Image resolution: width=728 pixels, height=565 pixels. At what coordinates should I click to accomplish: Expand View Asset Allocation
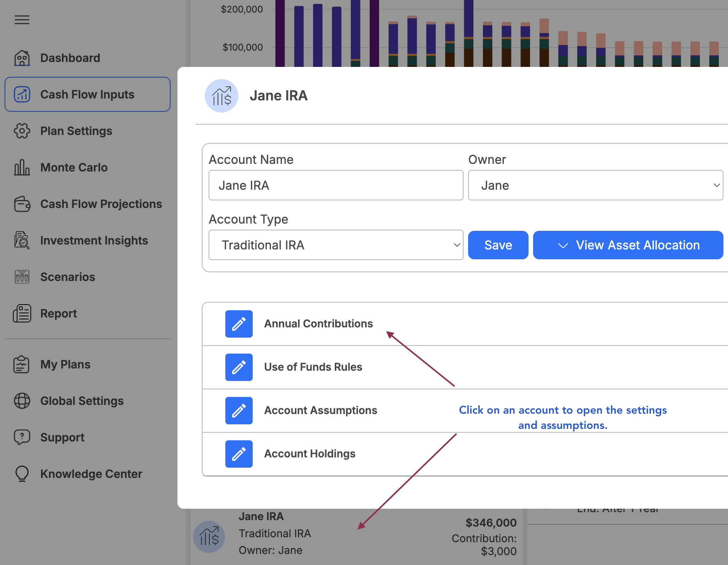point(628,245)
